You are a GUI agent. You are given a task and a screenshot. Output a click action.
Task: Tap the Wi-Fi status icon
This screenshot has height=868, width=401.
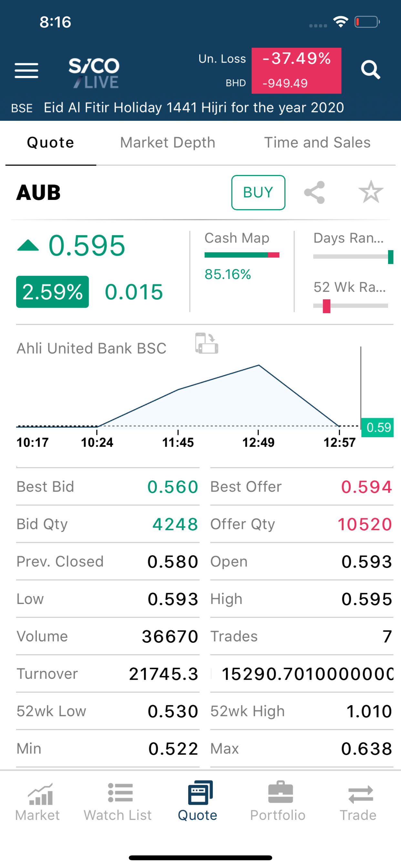tap(341, 22)
